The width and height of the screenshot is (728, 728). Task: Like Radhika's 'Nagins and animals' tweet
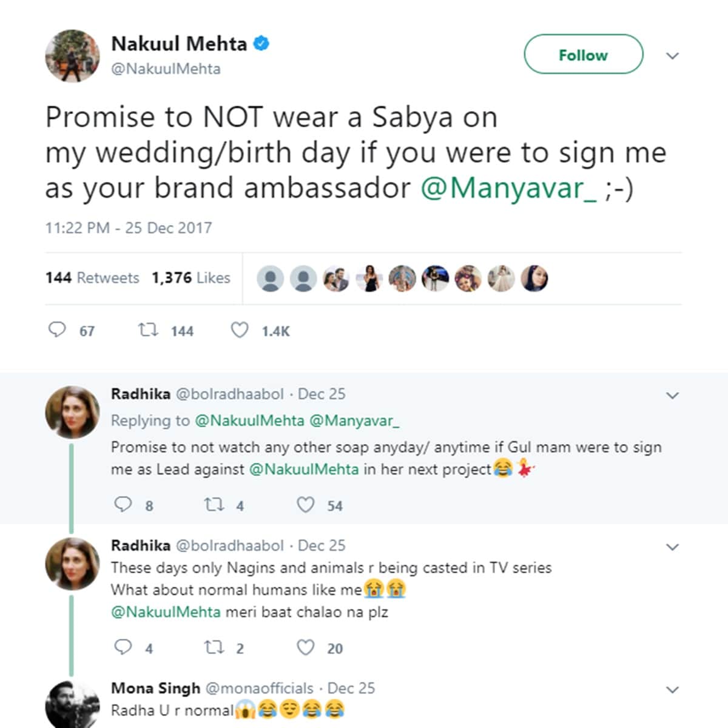[x=305, y=647]
